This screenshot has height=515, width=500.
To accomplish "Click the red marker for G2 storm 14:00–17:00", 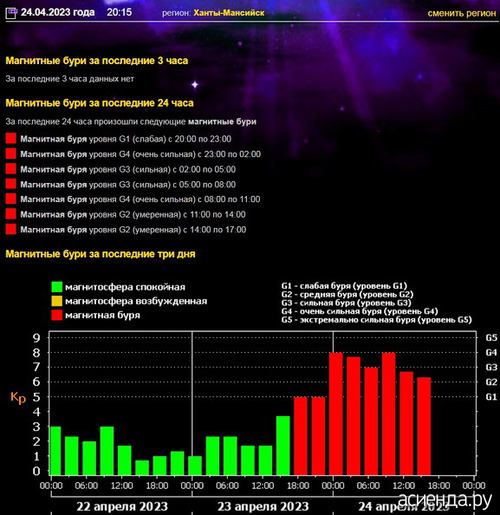I will (x=11, y=229).
